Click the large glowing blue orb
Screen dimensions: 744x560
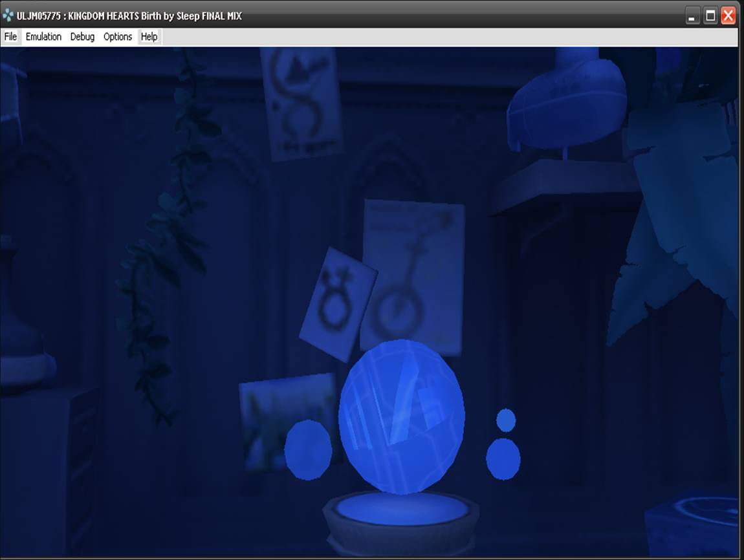click(401, 416)
